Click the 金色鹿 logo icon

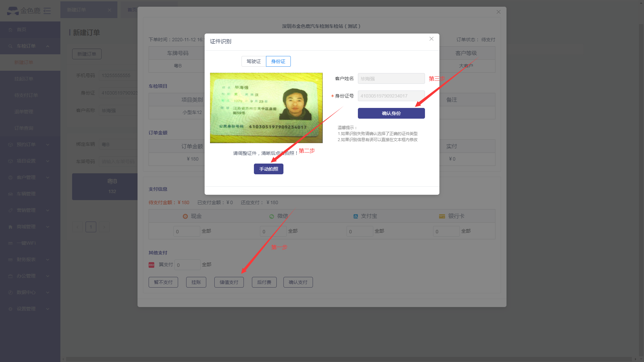point(13,11)
